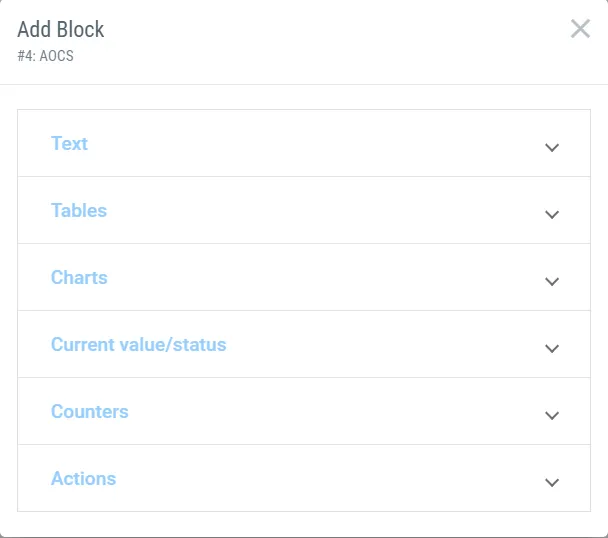Choose the Counters label

[x=90, y=411]
